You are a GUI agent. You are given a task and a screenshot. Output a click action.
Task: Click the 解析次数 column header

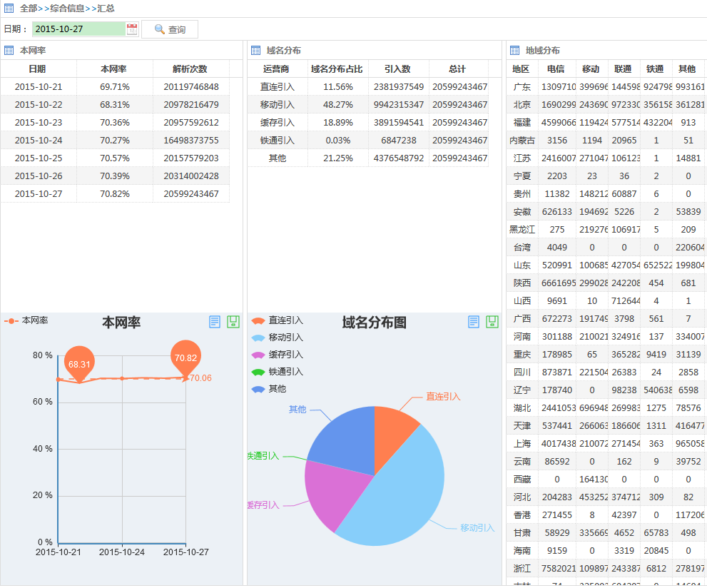(x=190, y=69)
